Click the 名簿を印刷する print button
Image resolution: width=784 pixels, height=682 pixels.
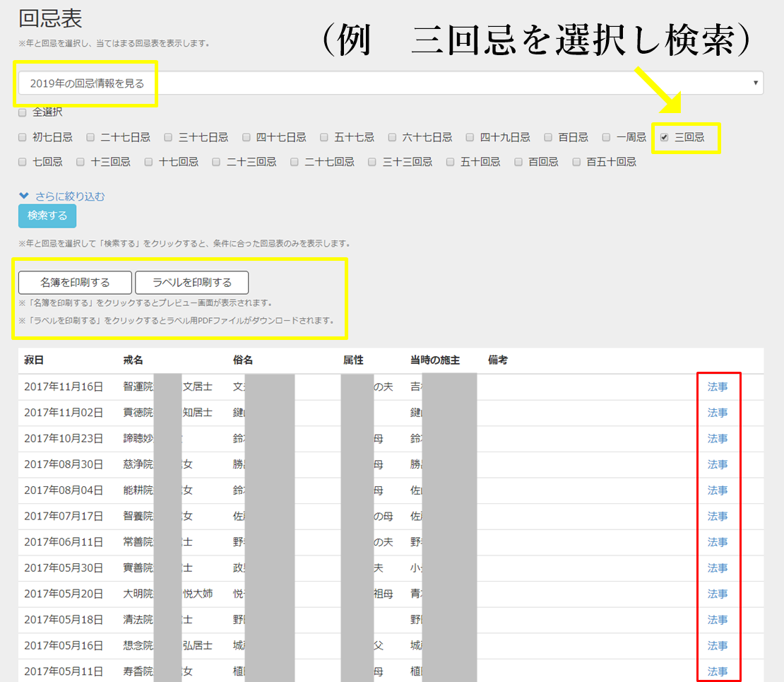pyautogui.click(x=74, y=282)
